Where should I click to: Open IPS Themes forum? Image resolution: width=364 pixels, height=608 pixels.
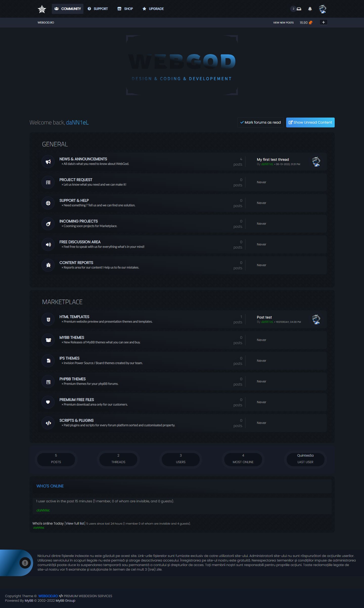click(70, 358)
